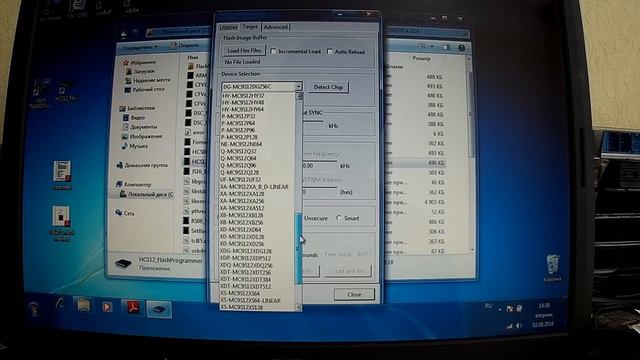Open Библиотеки in Explorer sidebar
The image size is (640, 360).
coord(138,108)
